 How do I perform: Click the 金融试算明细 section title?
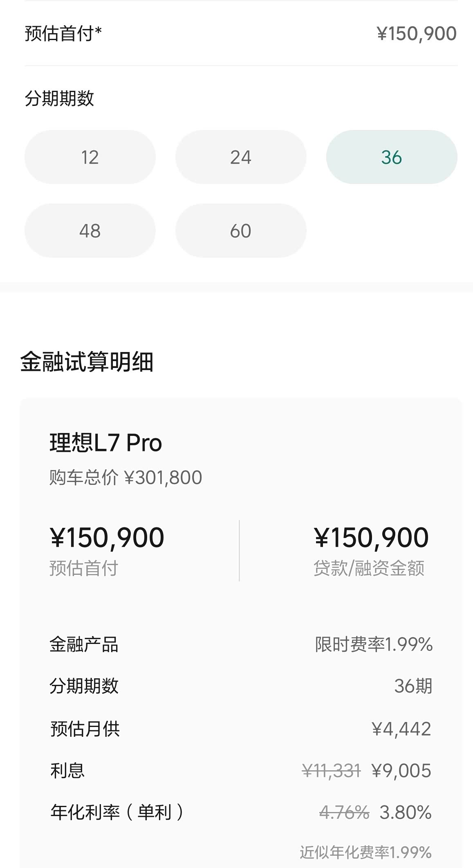point(87,362)
